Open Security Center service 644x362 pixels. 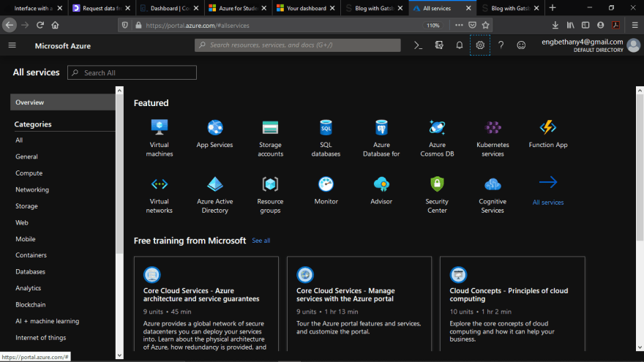pos(437,195)
